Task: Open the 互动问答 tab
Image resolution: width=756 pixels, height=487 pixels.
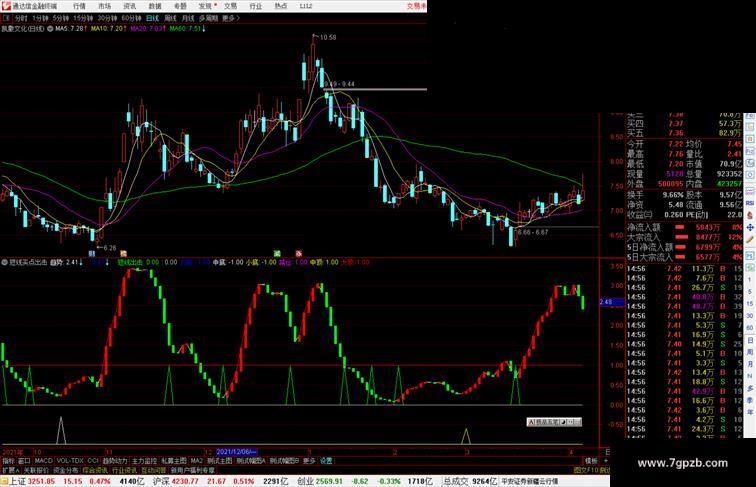Action: click(x=153, y=470)
